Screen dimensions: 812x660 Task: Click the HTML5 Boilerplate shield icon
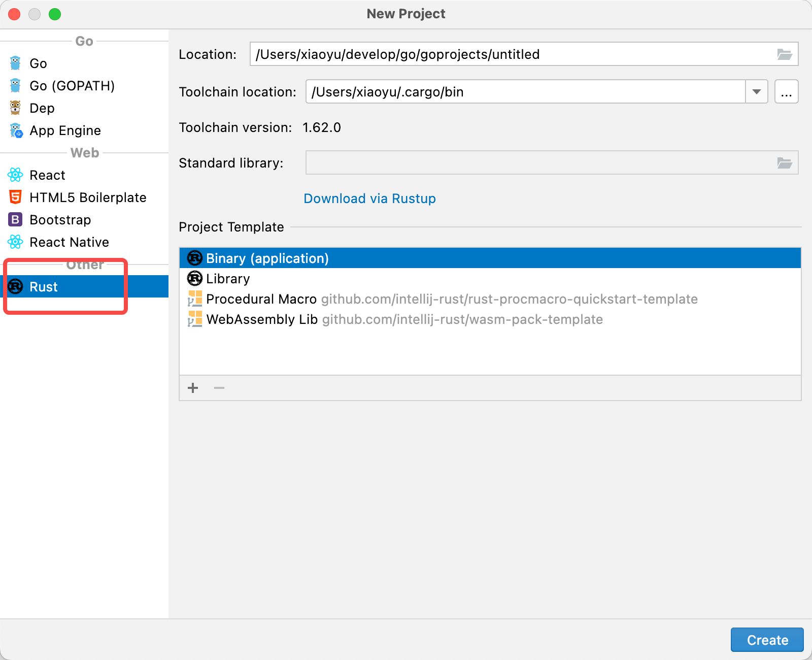[15, 197]
